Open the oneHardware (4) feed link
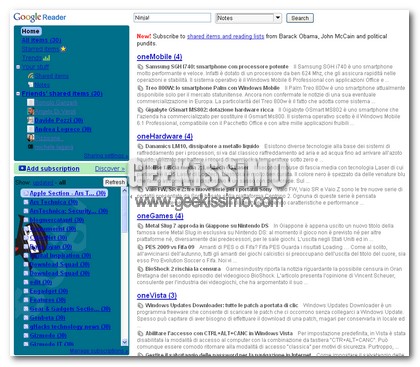The height and width of the screenshot is (367, 420). point(165,136)
